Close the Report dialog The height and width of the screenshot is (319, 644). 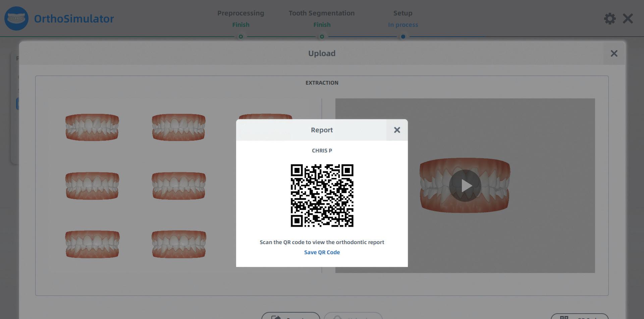pyautogui.click(x=397, y=130)
